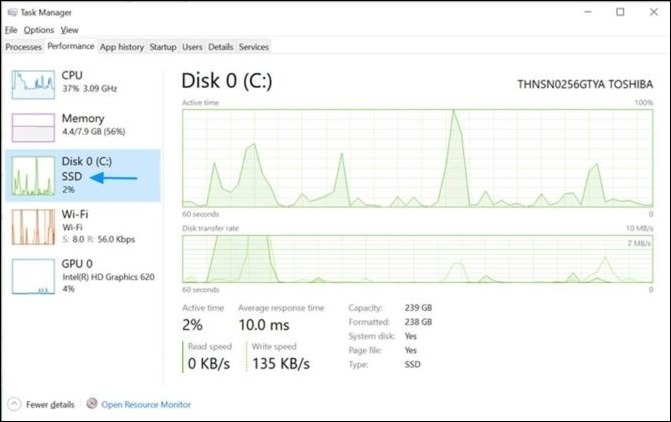Switch to the Users tab
671x422 pixels.
click(192, 47)
